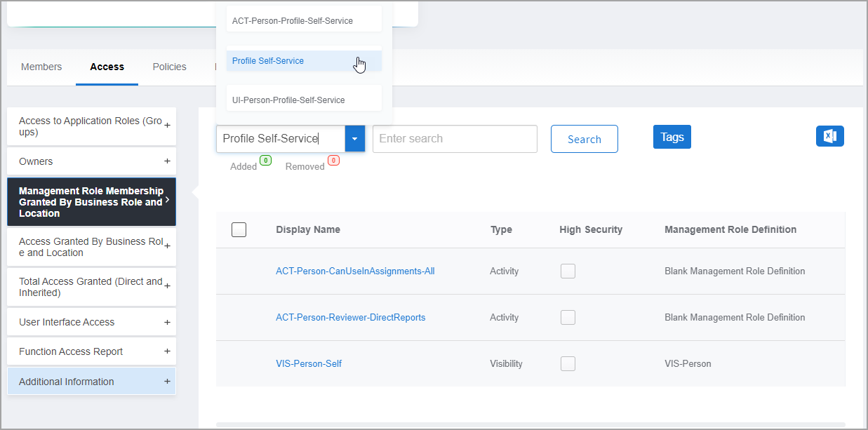Viewport: 868px width, 430px height.
Task: Switch to the Policies tab
Action: (169, 67)
